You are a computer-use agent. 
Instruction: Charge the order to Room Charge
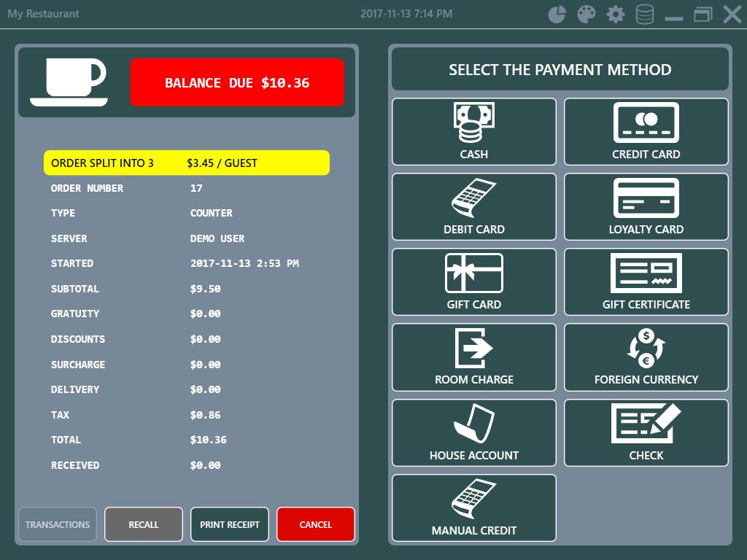coord(474,357)
